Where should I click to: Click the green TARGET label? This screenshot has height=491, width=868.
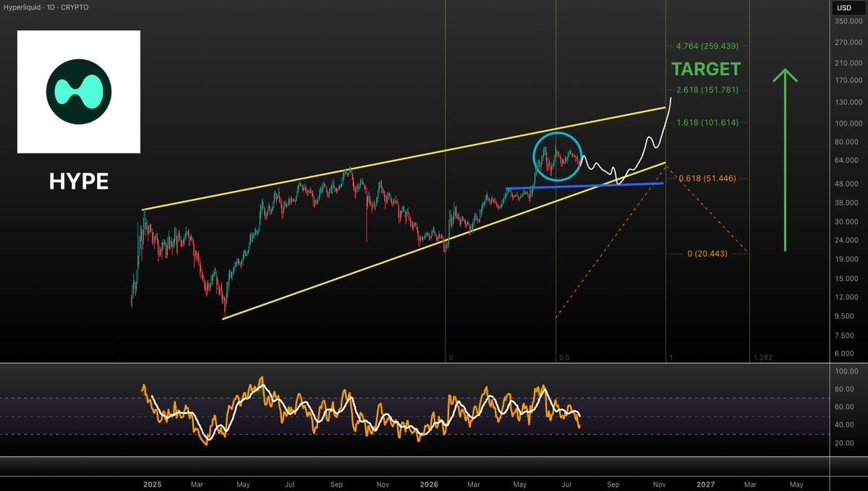click(706, 69)
